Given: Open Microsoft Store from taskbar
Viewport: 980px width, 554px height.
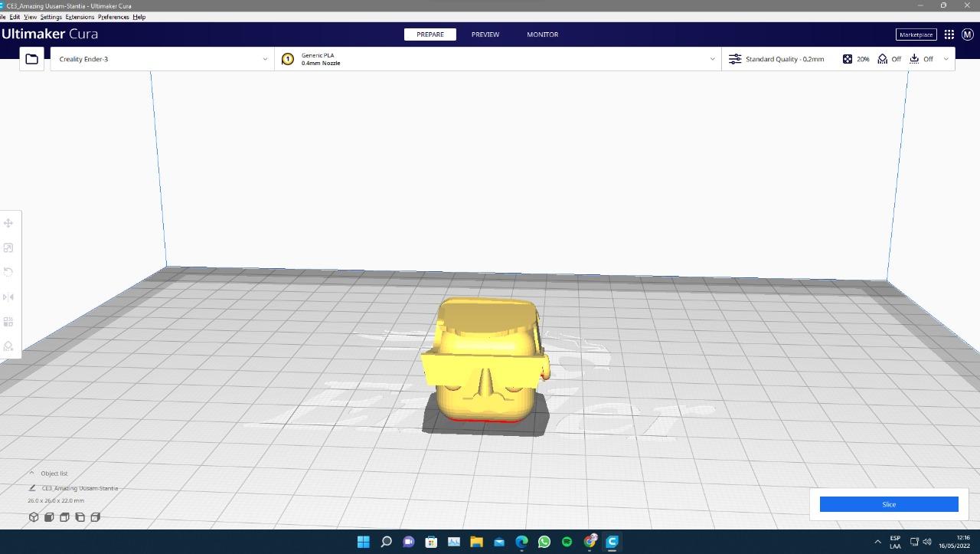Looking at the screenshot, I should pyautogui.click(x=431, y=542).
